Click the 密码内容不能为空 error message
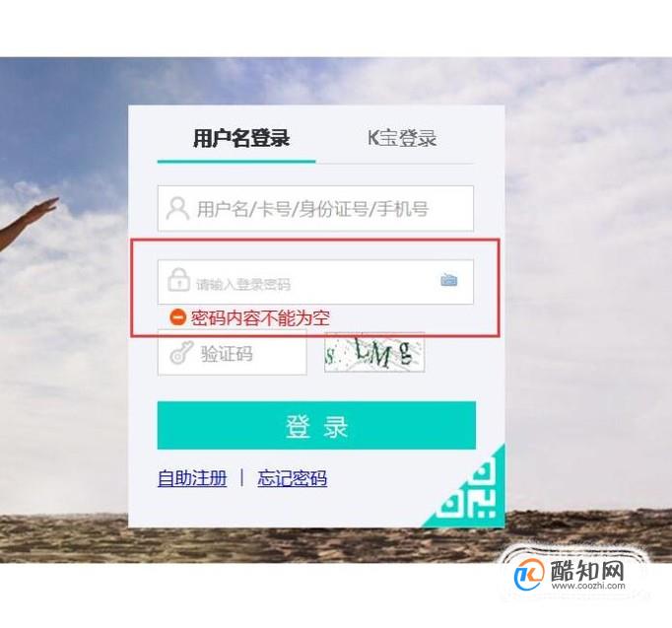The width and height of the screenshot is (672, 628). [260, 317]
